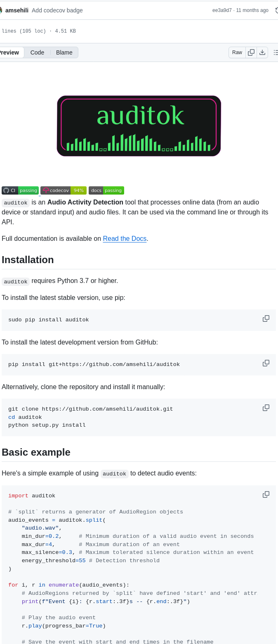Download the raw file
The width and height of the screenshot is (278, 644).
coord(262,52)
